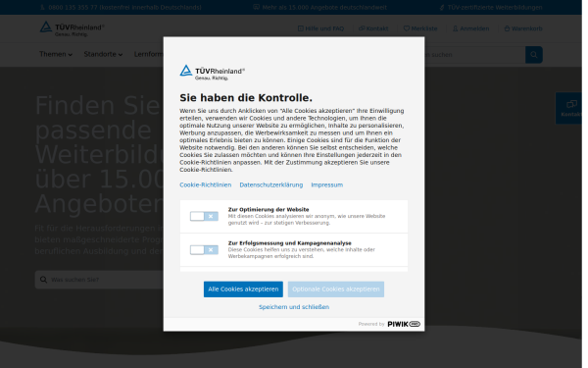Click the user icon beside Anmelden
588x368 pixels.
click(x=456, y=28)
